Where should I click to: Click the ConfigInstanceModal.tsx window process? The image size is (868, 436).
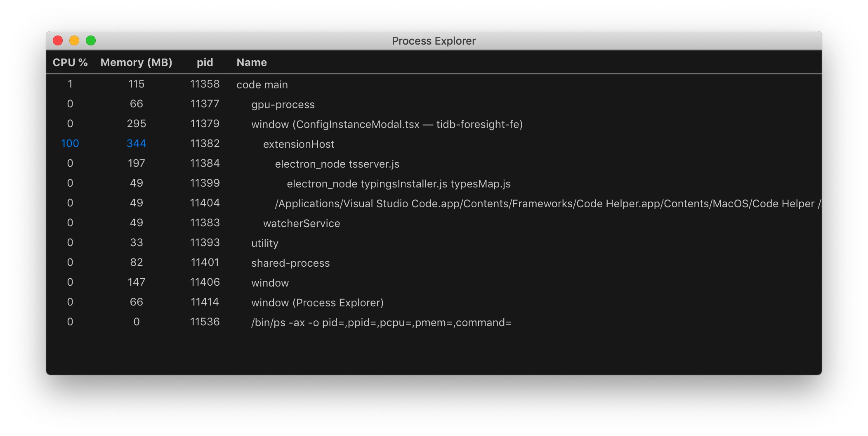click(x=388, y=124)
